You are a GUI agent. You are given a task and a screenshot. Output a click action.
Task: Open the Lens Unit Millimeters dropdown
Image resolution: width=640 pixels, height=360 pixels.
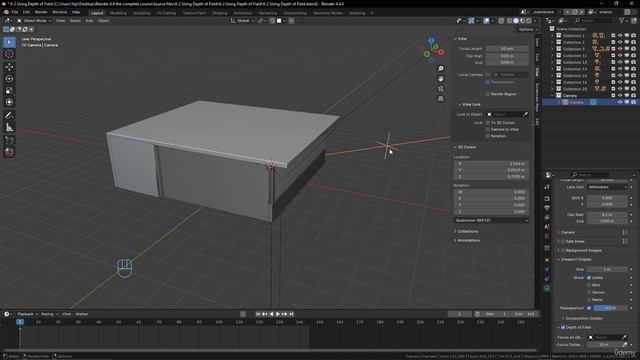(607, 187)
